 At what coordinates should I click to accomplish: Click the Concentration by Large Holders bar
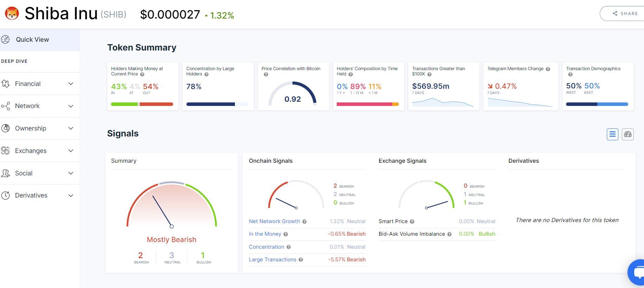[217, 104]
